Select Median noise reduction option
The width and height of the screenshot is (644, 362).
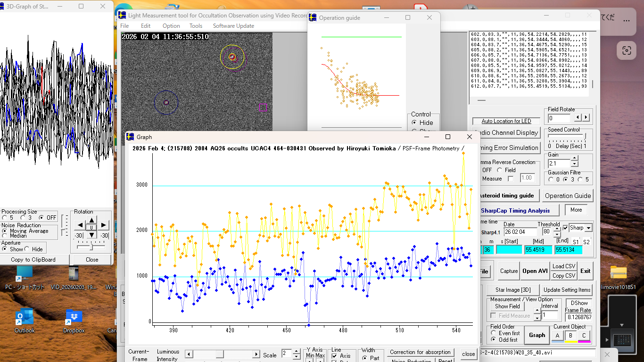point(5,236)
